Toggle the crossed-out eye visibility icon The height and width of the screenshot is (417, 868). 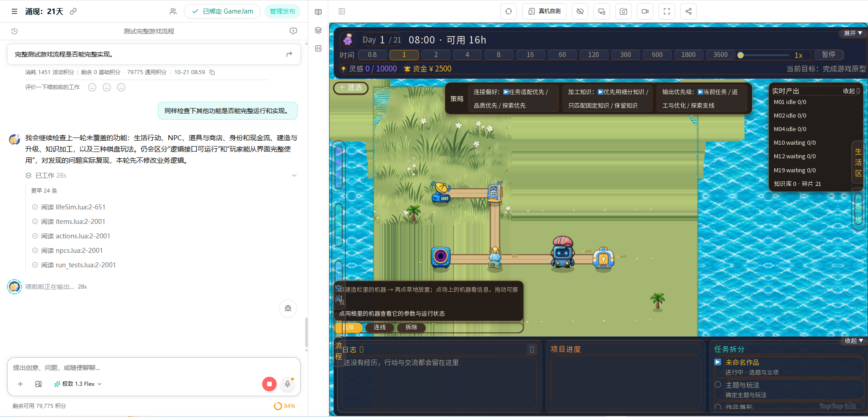580,11
